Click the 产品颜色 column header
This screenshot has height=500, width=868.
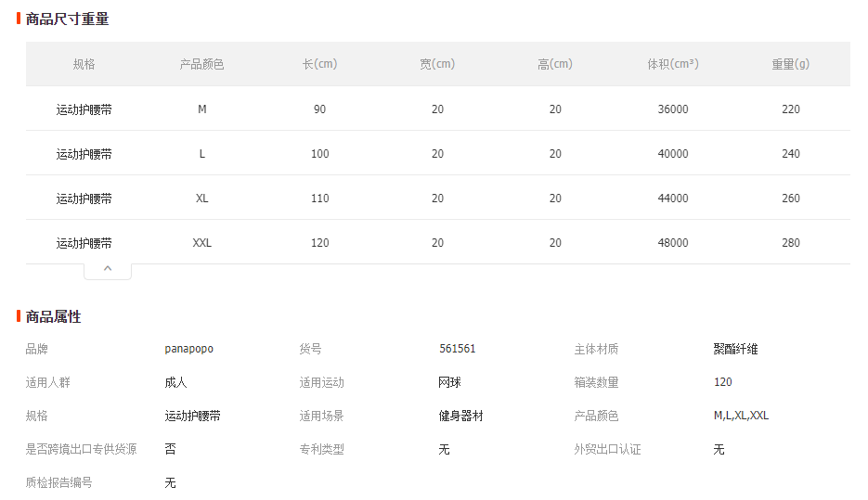point(201,64)
